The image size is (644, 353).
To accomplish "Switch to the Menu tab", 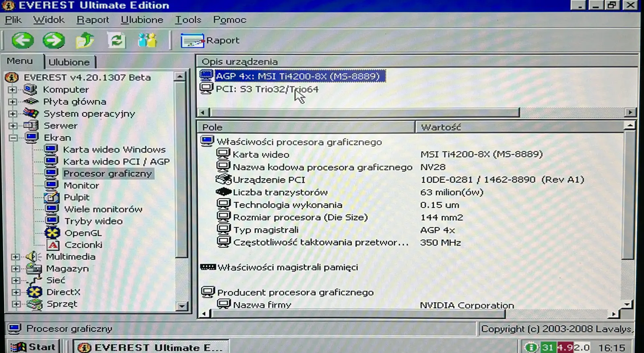I will point(20,61).
